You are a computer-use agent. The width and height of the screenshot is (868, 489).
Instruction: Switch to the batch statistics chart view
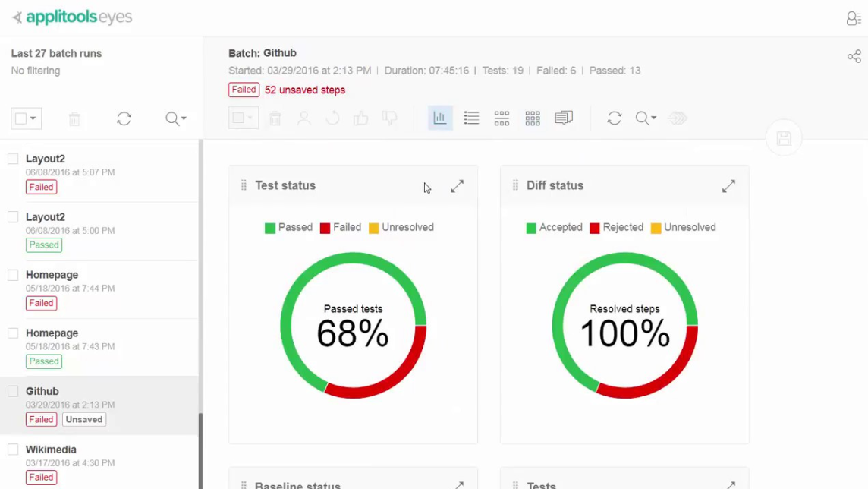tap(440, 118)
